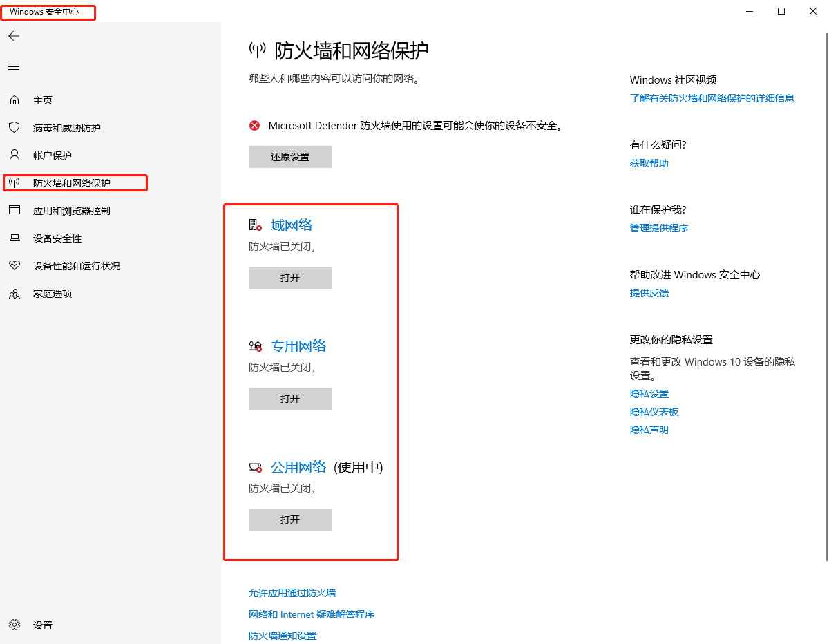Turn on the 域网络 firewall with 打开
Viewport: 829px width, 644px height.
coord(290,278)
